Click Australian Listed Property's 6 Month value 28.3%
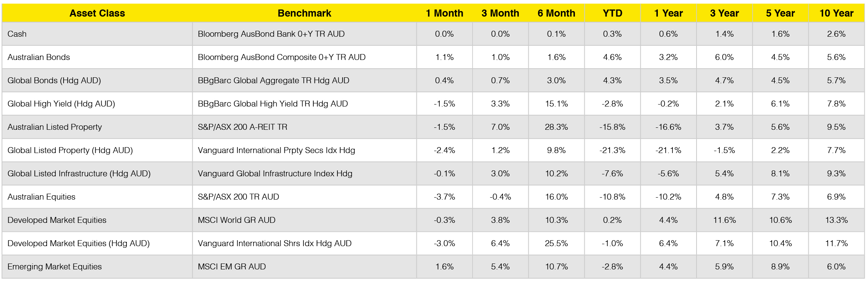This screenshot has width=868, height=284. coord(556,127)
